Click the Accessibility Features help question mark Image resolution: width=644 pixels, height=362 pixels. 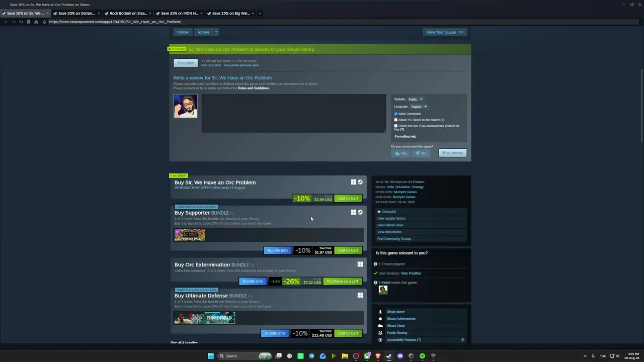pyautogui.click(x=463, y=340)
